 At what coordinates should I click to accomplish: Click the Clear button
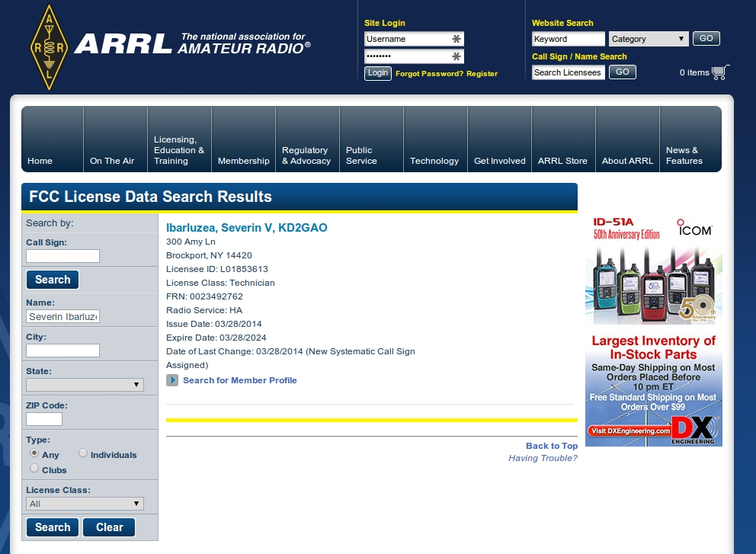pyautogui.click(x=109, y=527)
